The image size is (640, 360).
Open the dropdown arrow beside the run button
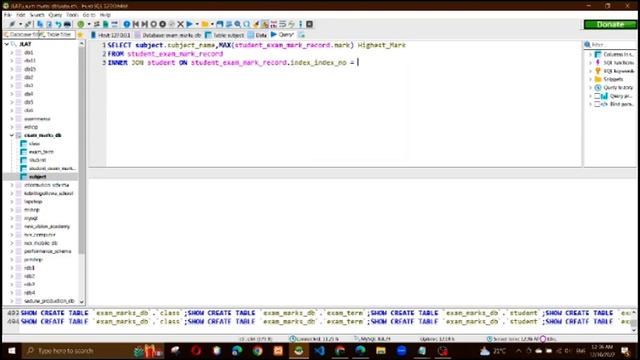[197, 24]
